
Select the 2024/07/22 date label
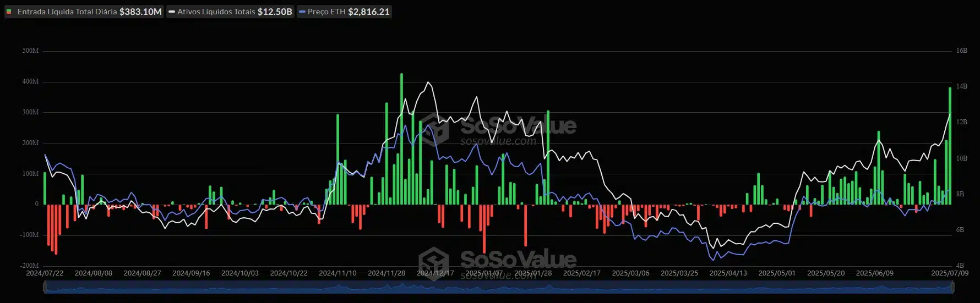(45, 273)
